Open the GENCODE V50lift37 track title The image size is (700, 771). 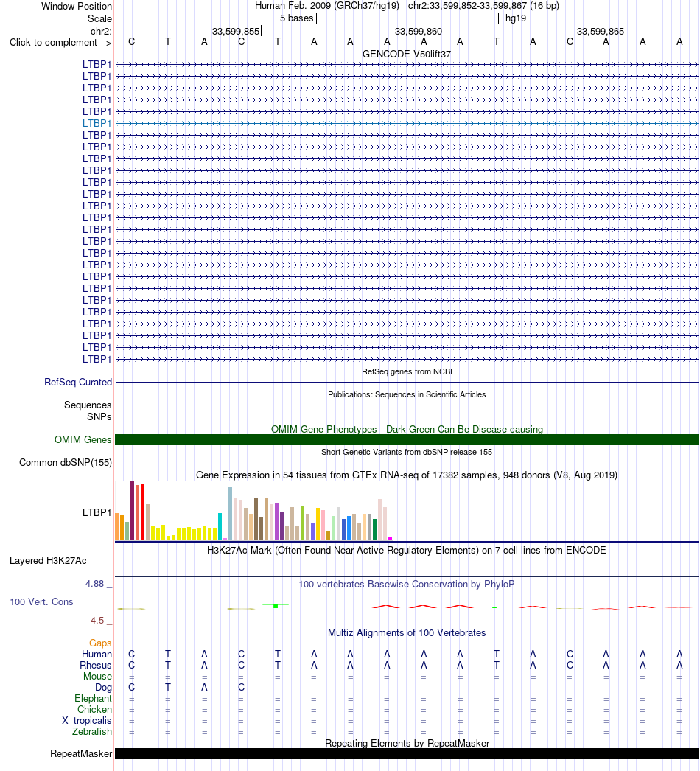[x=407, y=54]
